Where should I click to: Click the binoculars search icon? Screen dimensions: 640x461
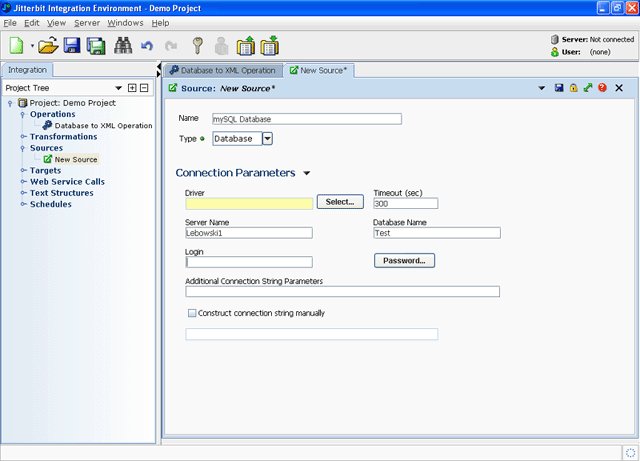click(124, 46)
